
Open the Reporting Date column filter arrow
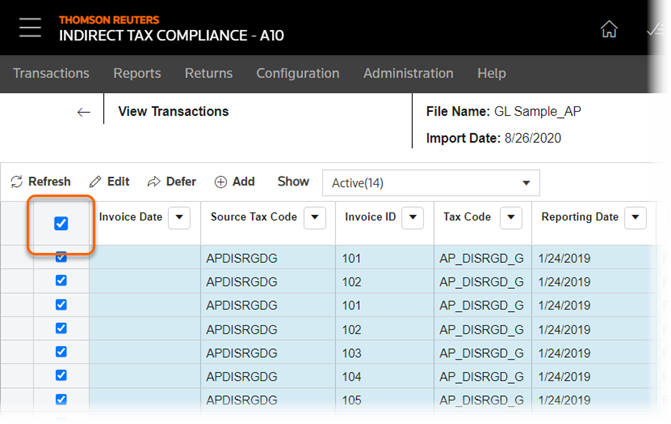(635, 217)
